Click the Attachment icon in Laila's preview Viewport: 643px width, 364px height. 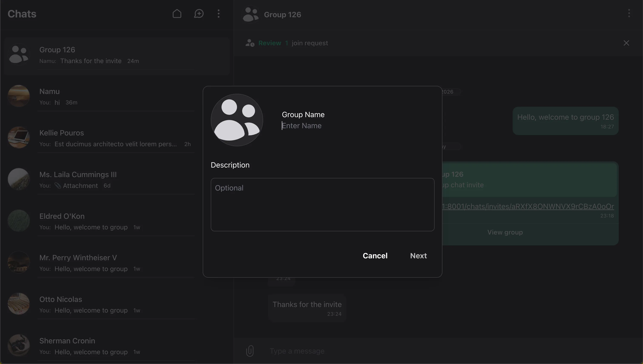click(x=58, y=185)
